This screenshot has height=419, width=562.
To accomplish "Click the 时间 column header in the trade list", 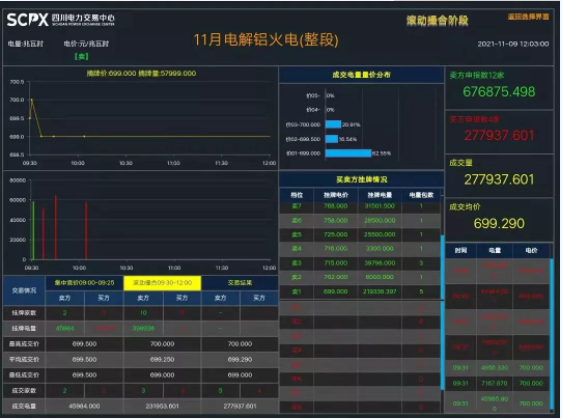I will 461,250.
